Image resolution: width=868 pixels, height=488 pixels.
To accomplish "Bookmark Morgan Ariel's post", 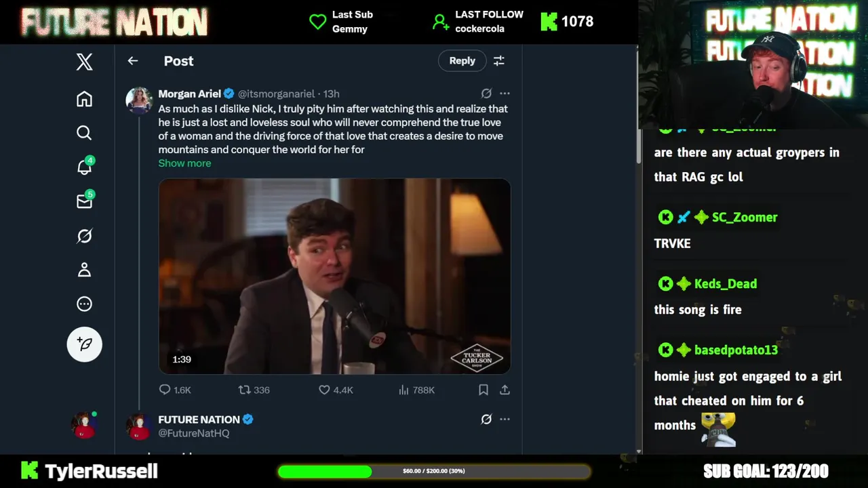I will (484, 390).
